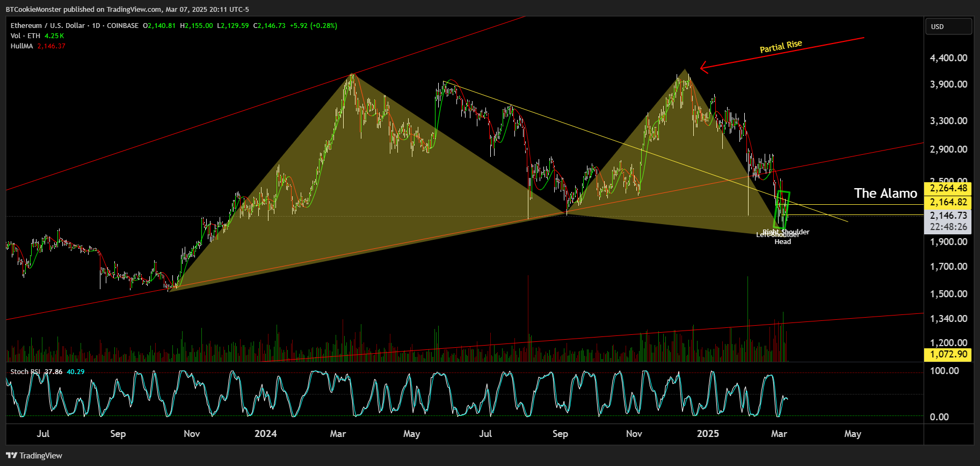Click the Stoch RSI indicator label
The width and height of the screenshot is (980, 466).
click(x=25, y=371)
